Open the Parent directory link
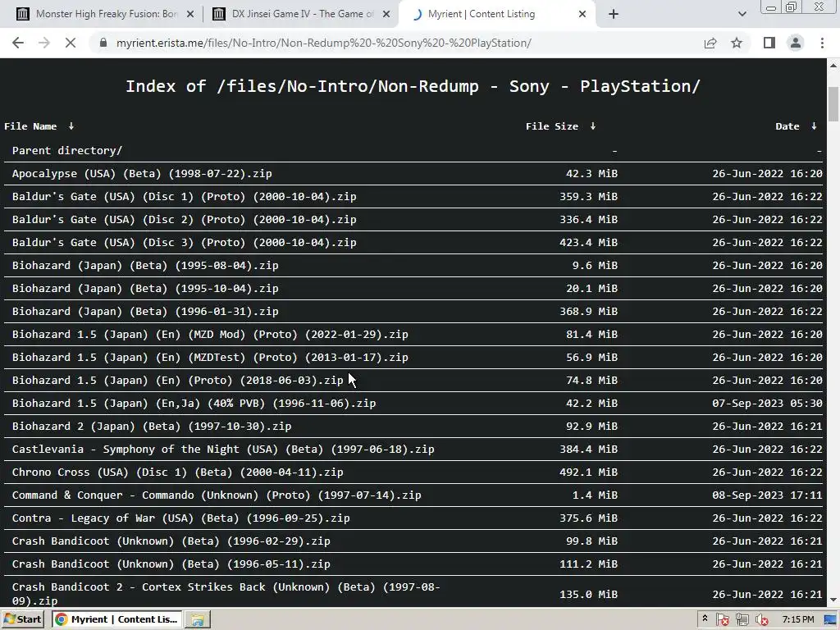The width and height of the screenshot is (840, 630). (67, 151)
